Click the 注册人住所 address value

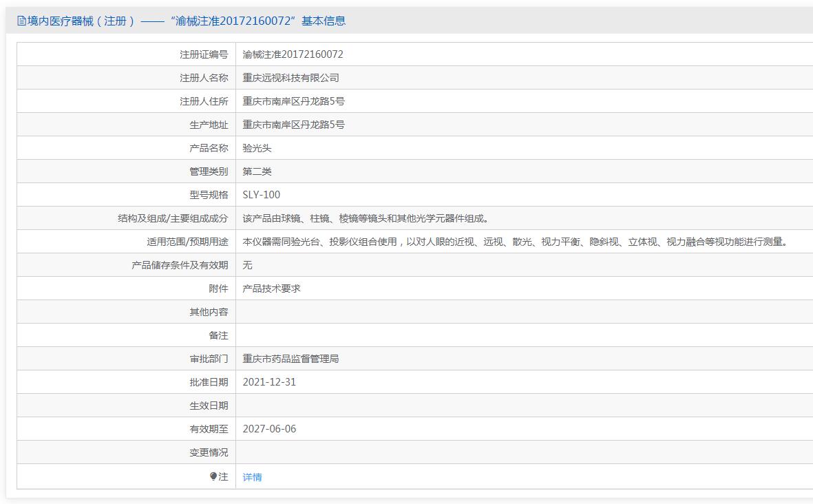tap(293, 101)
